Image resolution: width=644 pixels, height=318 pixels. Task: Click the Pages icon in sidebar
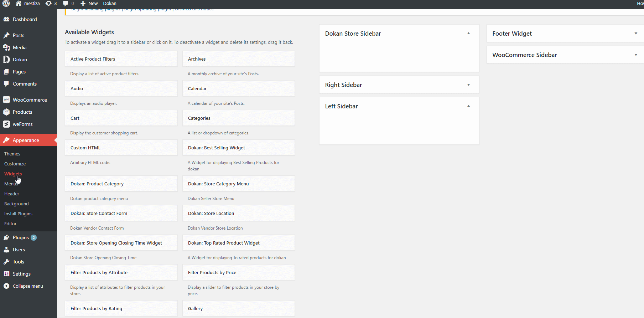6,72
